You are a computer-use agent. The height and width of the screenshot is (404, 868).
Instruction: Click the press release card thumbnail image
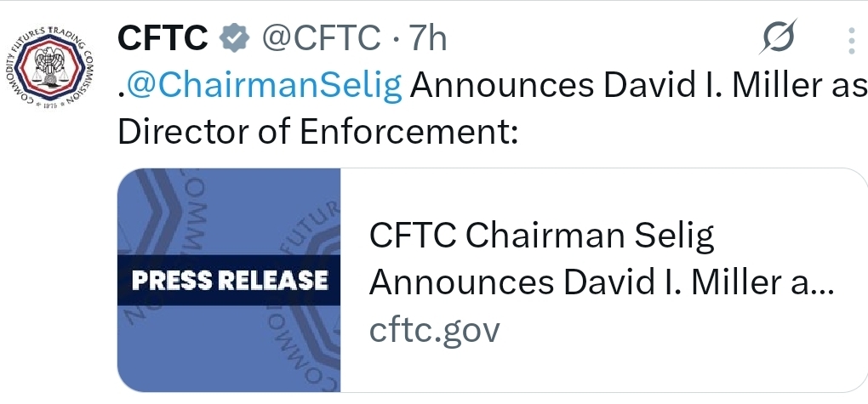[230, 280]
